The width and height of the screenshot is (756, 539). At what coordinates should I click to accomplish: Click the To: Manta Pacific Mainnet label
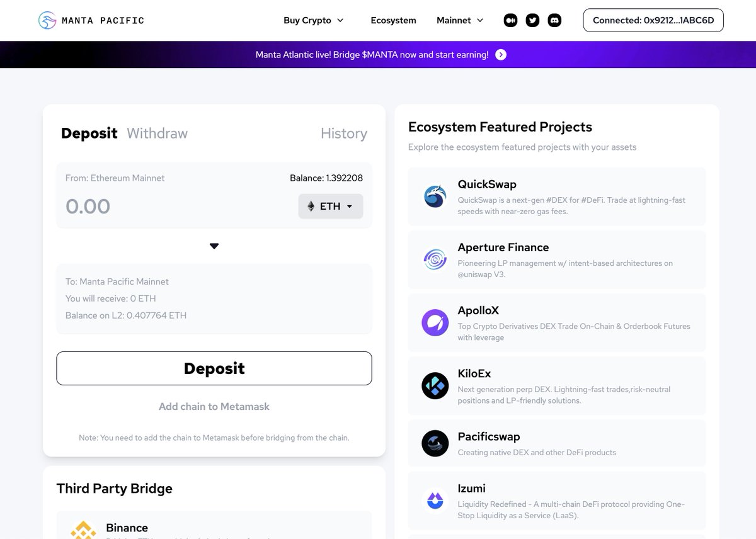click(x=117, y=281)
